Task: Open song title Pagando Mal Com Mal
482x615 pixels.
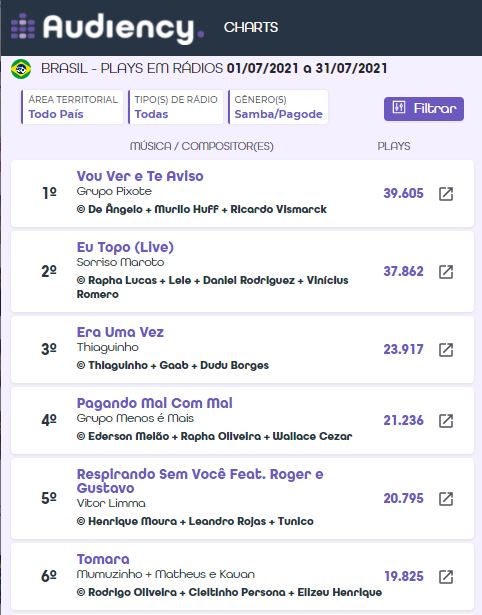Action: click(155, 403)
